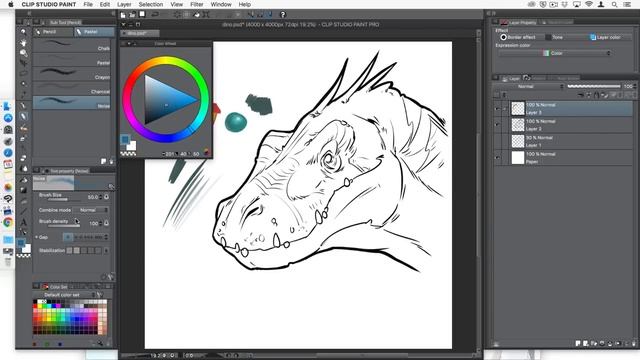The width and height of the screenshot is (640, 360).
Task: Choose the Crayon brush
Action: pos(72,74)
